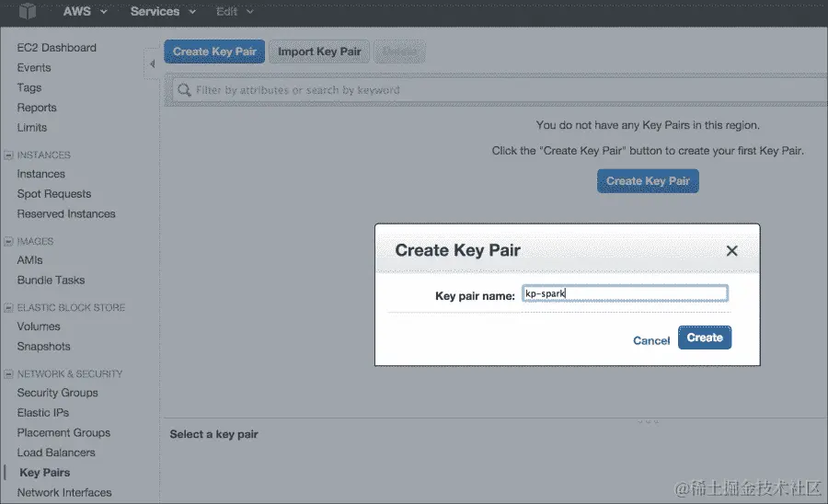Open Placement Groups page
This screenshot has width=828, height=504.
63,433
